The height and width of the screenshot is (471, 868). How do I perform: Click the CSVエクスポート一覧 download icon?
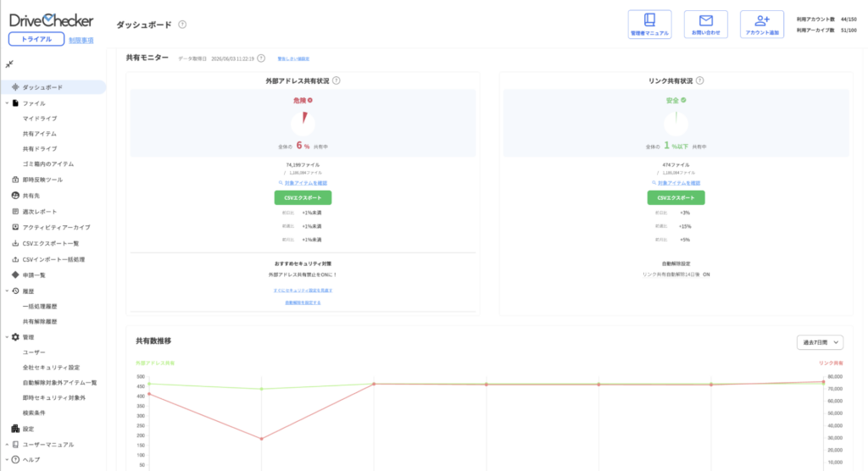(15, 243)
